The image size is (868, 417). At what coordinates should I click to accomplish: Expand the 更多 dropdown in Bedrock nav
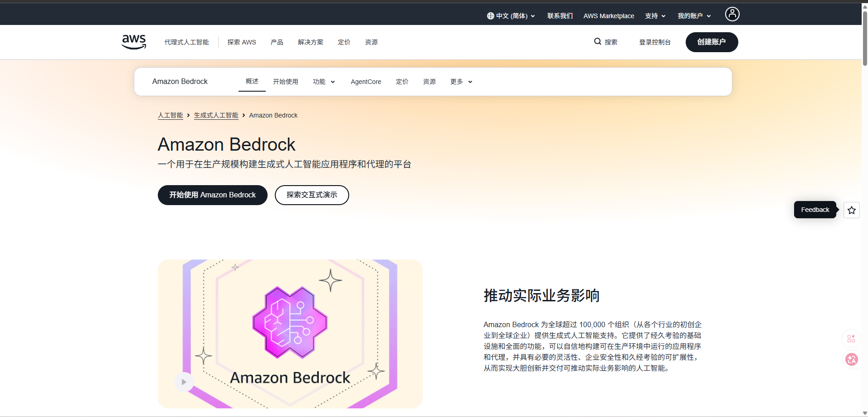(x=461, y=82)
